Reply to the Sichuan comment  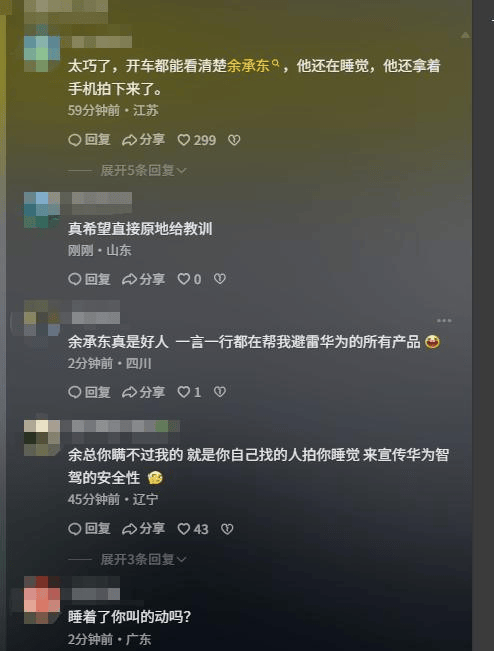tap(89, 392)
